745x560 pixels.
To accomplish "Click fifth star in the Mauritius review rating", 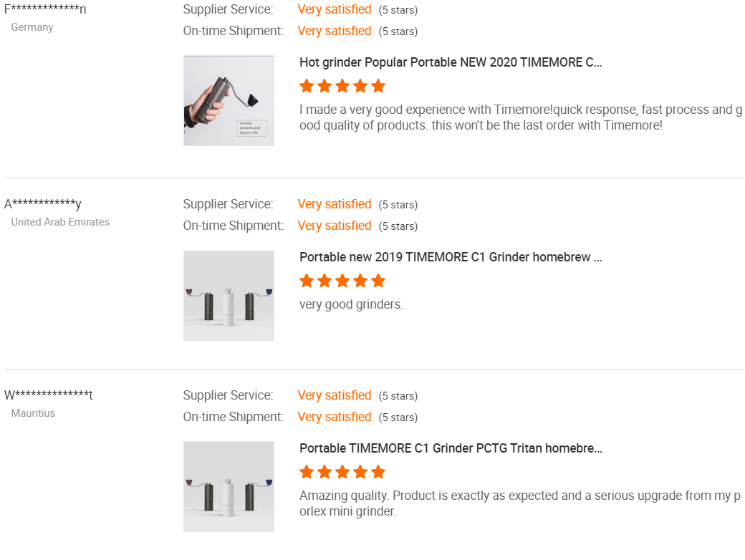I will click(x=378, y=472).
